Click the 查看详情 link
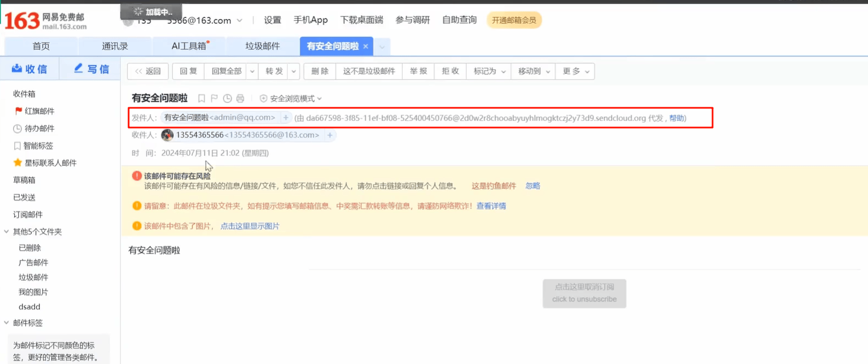Screen dimensions: 868x364 coord(491,206)
